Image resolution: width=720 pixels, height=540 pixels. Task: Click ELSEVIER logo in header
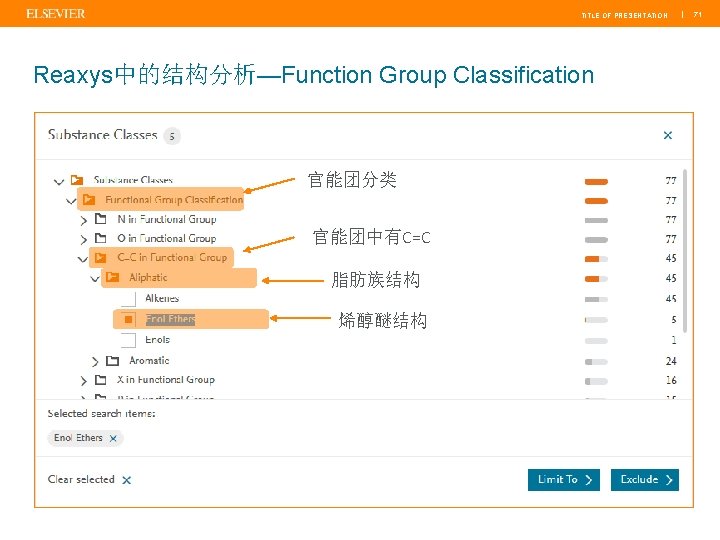[56, 14]
